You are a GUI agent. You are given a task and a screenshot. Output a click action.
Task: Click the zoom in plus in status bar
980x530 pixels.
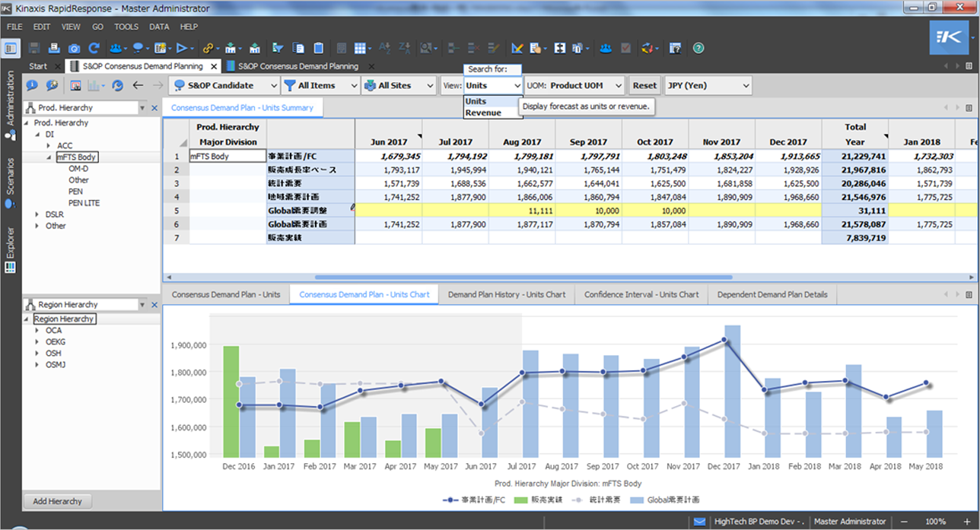966,522
